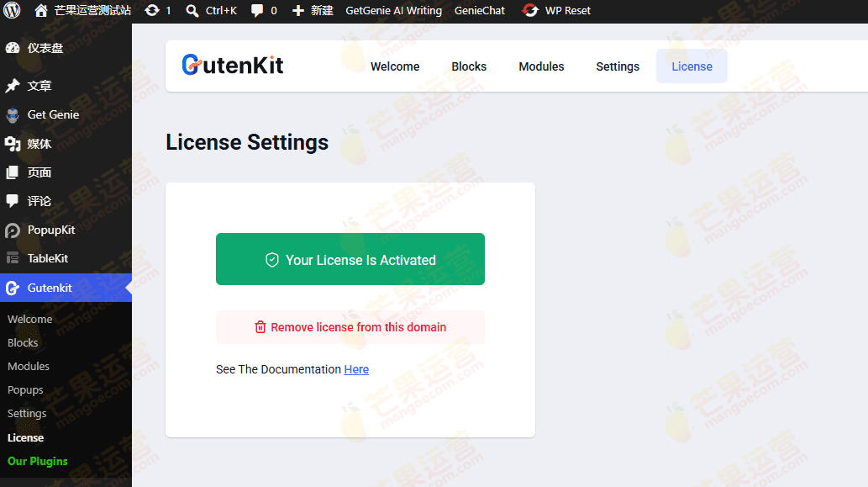Go to sidebar Modules submenu

[x=29, y=366]
